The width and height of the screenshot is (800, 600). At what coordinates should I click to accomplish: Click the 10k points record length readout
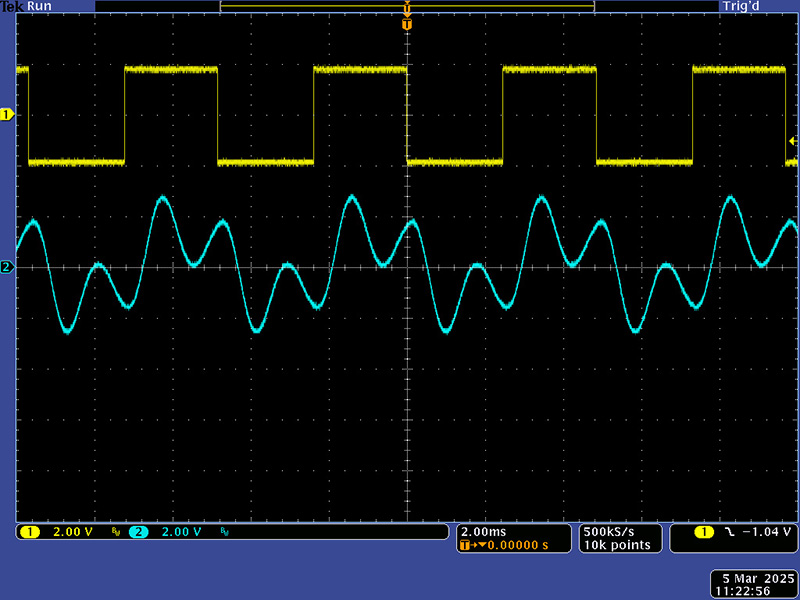[x=616, y=545]
